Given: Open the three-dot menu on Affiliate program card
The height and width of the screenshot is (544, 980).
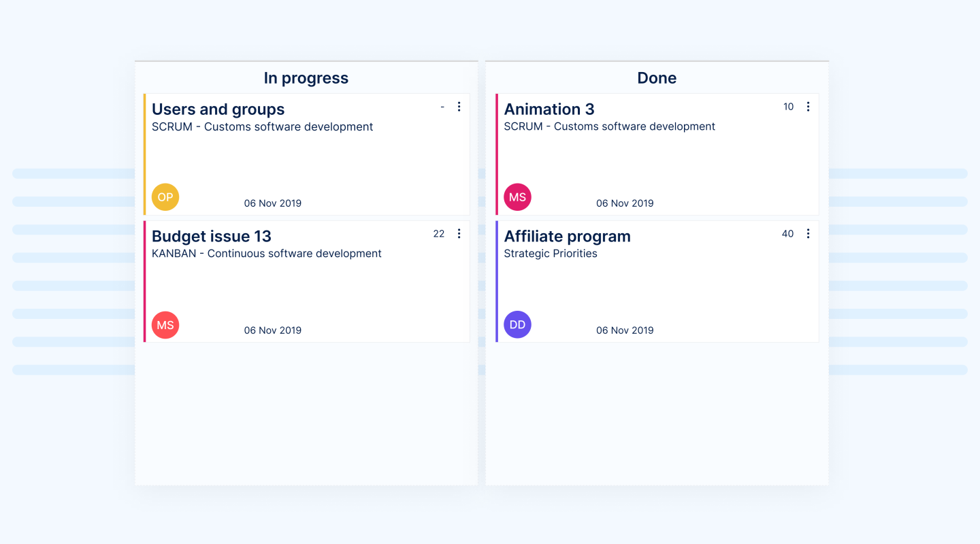Looking at the screenshot, I should [808, 234].
